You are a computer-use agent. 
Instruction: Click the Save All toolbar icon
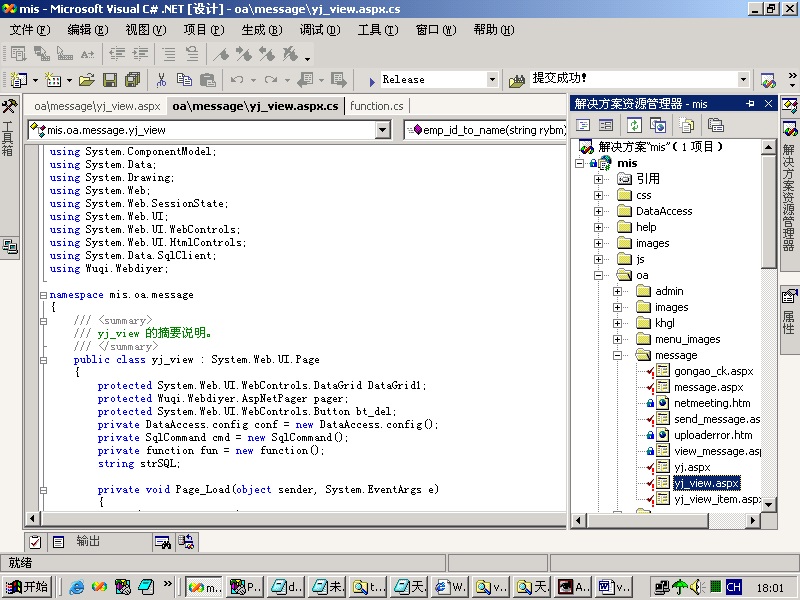click(130, 80)
